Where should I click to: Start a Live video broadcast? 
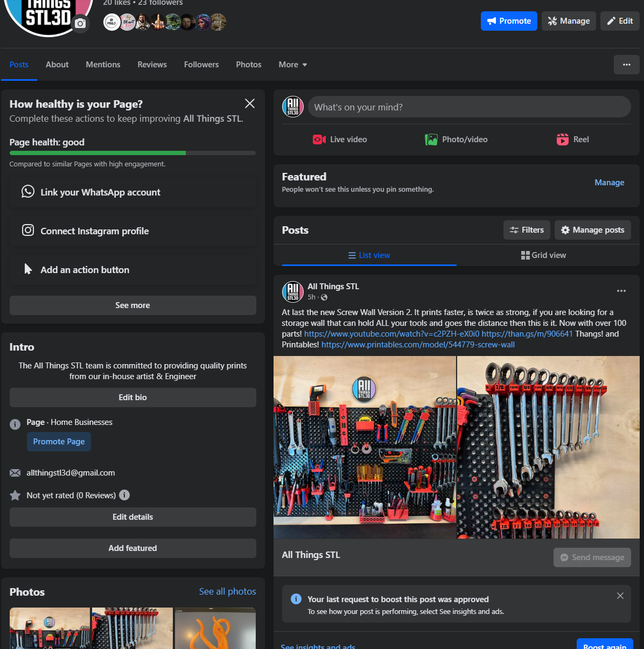click(x=339, y=139)
